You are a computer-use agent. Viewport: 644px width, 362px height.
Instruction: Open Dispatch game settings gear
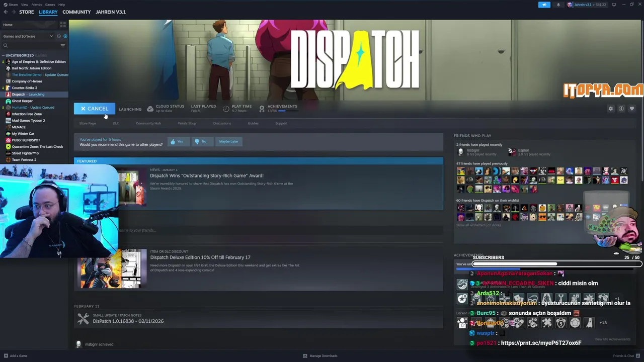[611, 109]
